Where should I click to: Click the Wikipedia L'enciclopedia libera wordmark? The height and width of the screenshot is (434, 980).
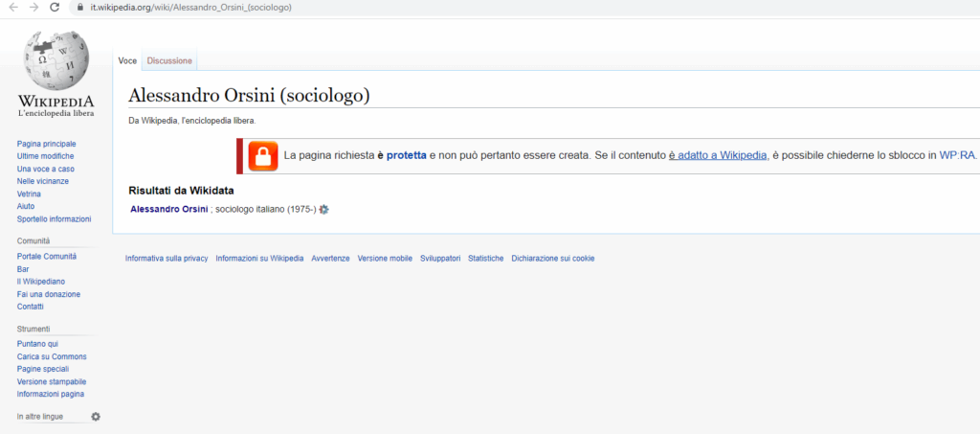pyautogui.click(x=56, y=105)
